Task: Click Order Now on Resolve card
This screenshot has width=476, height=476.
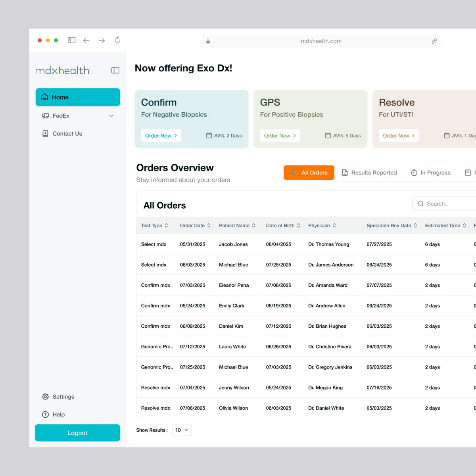Action: [x=399, y=136]
